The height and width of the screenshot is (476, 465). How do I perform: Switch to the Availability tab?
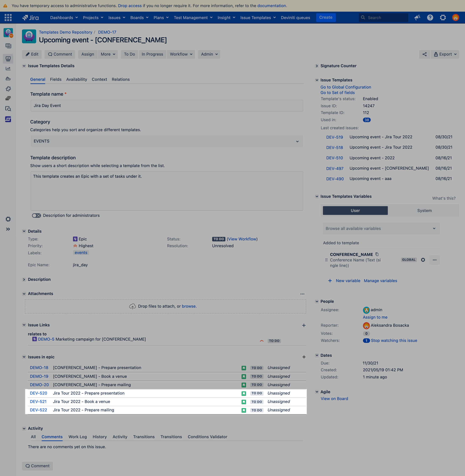[x=77, y=80]
